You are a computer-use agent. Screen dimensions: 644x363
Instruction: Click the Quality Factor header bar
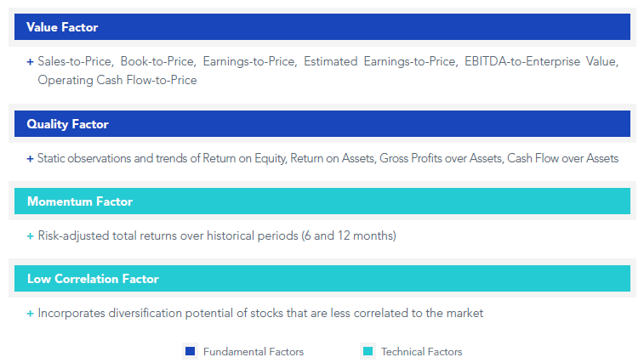(322, 123)
